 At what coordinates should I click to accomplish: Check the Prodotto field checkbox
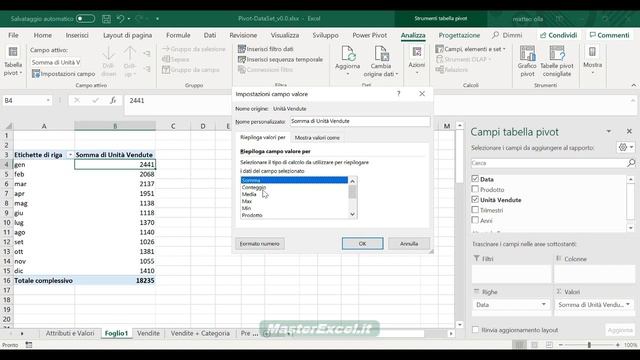[475, 189]
